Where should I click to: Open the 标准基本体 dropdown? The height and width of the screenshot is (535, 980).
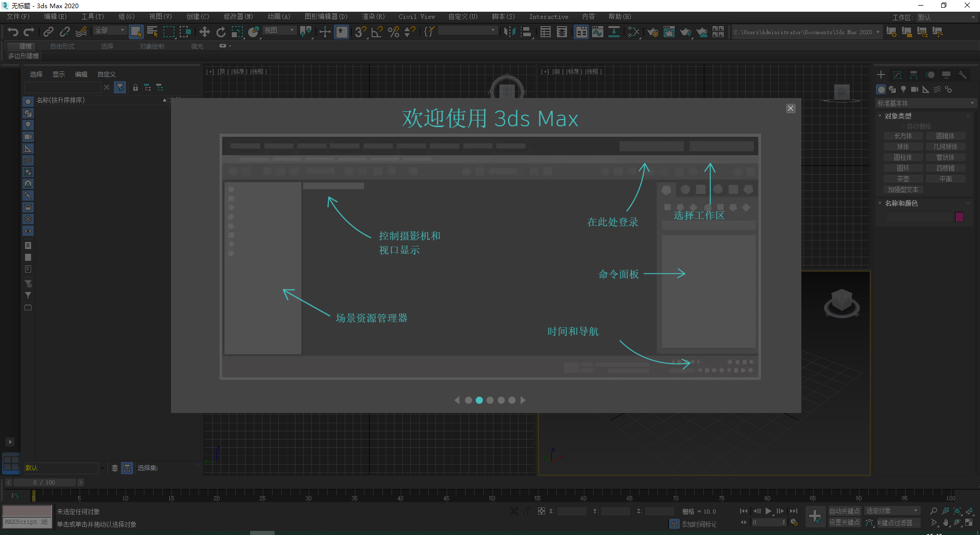pos(925,103)
